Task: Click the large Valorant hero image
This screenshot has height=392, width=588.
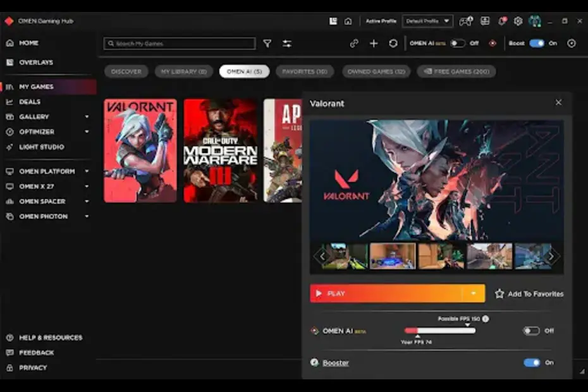Action: [x=436, y=180]
